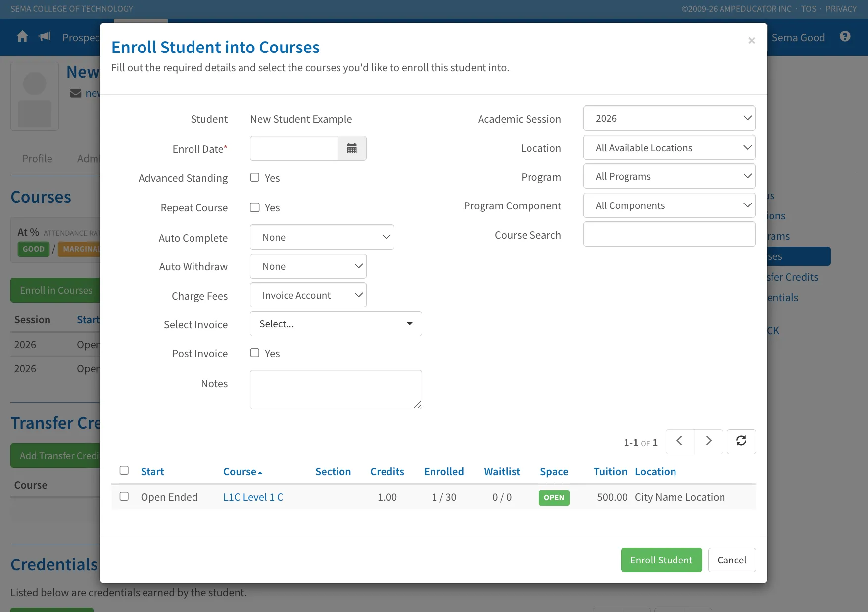Cancel the enrollment dialog

coord(732,560)
